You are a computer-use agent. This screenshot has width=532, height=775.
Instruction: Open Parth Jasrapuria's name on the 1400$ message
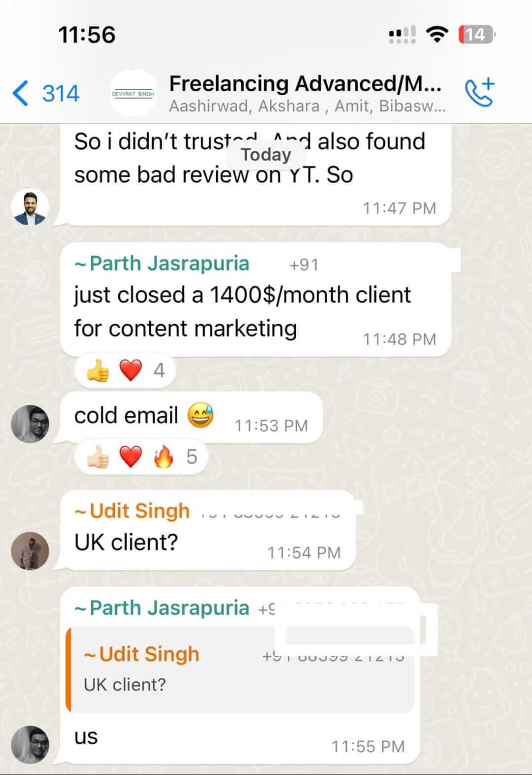(162, 264)
